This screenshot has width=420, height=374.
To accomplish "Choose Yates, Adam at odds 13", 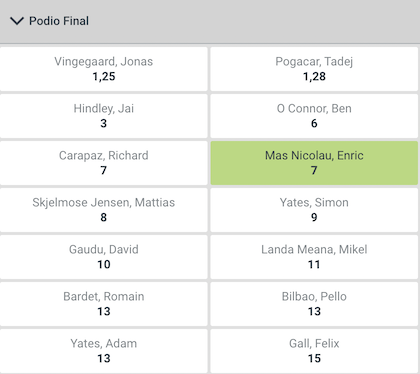I will coord(104,351).
